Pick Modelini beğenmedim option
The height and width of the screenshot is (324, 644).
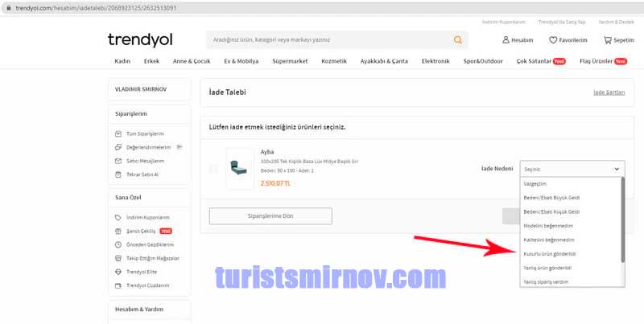click(x=548, y=225)
